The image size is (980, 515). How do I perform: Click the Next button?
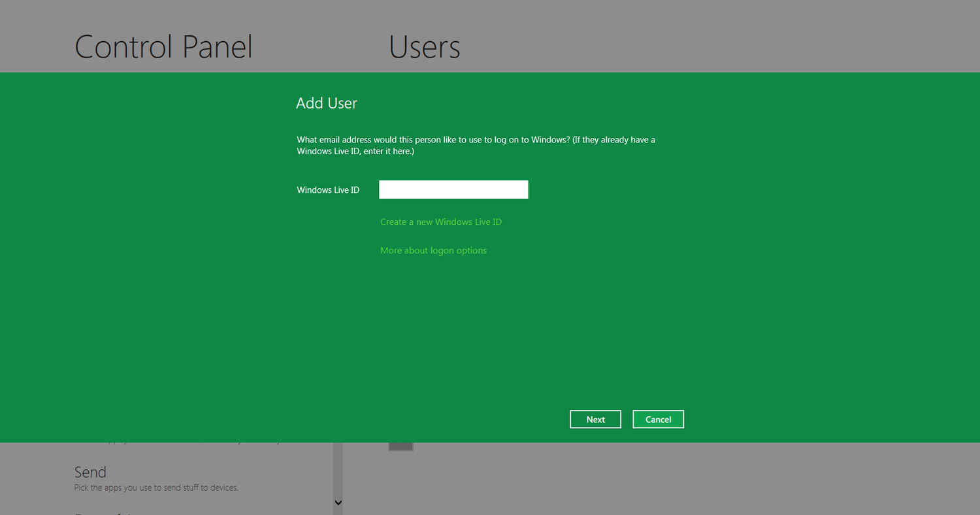[x=595, y=420]
